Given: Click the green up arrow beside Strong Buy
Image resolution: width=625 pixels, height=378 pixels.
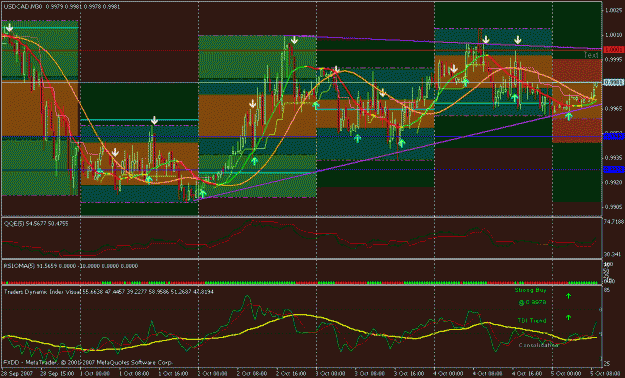Looking at the screenshot, I should (x=568, y=296).
